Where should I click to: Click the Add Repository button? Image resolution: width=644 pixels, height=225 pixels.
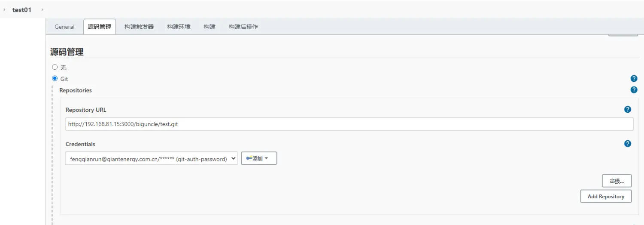606,197
